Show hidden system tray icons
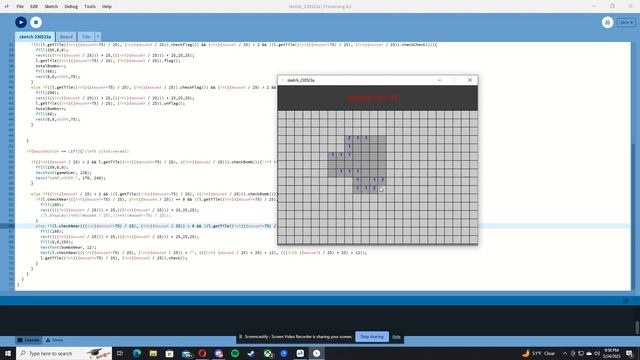 pos(565,353)
